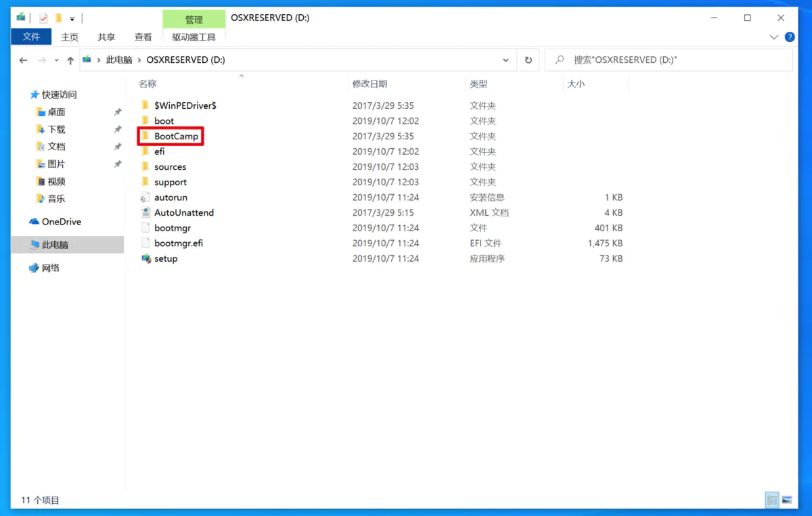812x516 pixels.
Task: Switch to the 共享 ribbon tab
Action: (106, 37)
